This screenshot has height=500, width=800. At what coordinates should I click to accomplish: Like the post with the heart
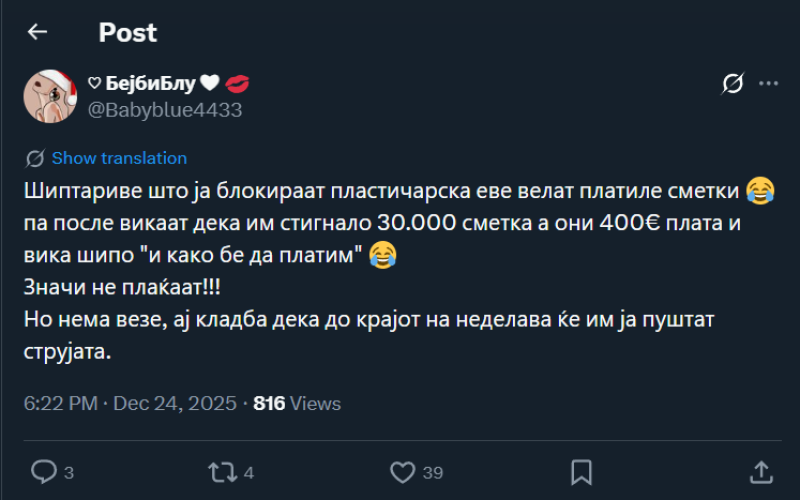point(402,471)
